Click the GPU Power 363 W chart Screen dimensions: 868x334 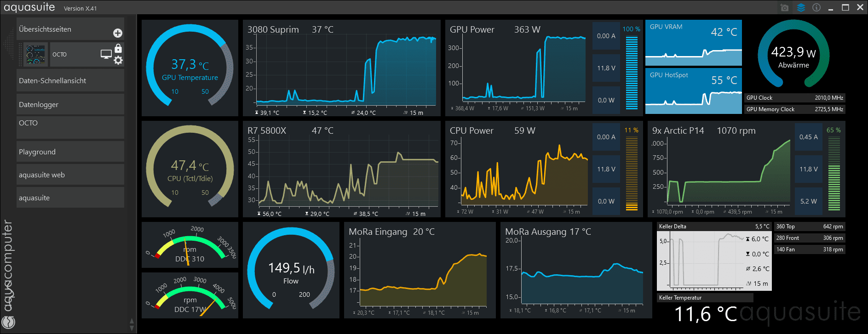tap(518, 68)
